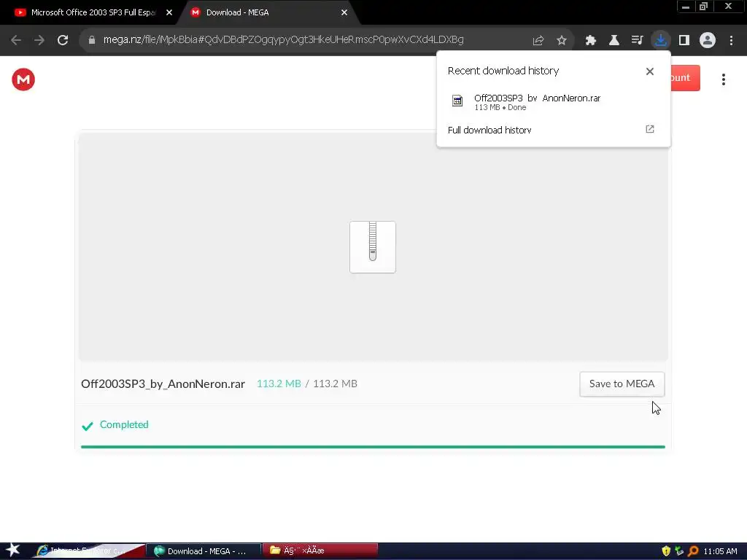Click the zip file preview thumbnail
Screen dimensions: 747x560
[373, 247]
